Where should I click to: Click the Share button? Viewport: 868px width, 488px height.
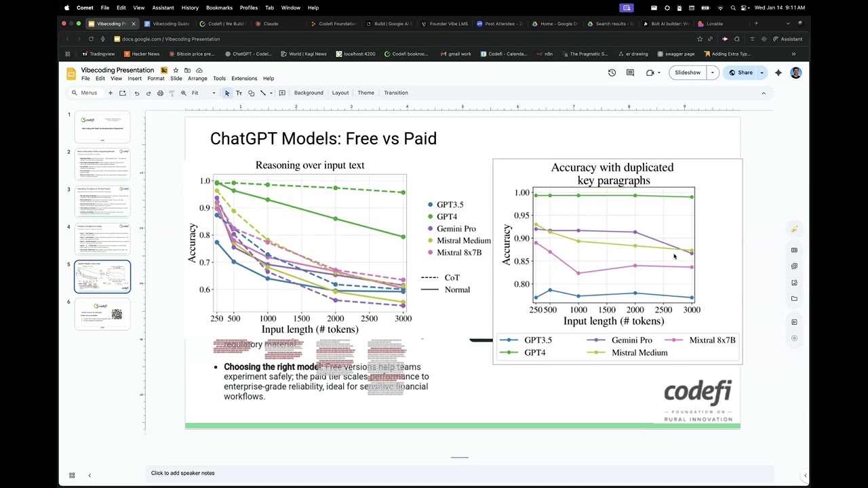[x=740, y=73]
